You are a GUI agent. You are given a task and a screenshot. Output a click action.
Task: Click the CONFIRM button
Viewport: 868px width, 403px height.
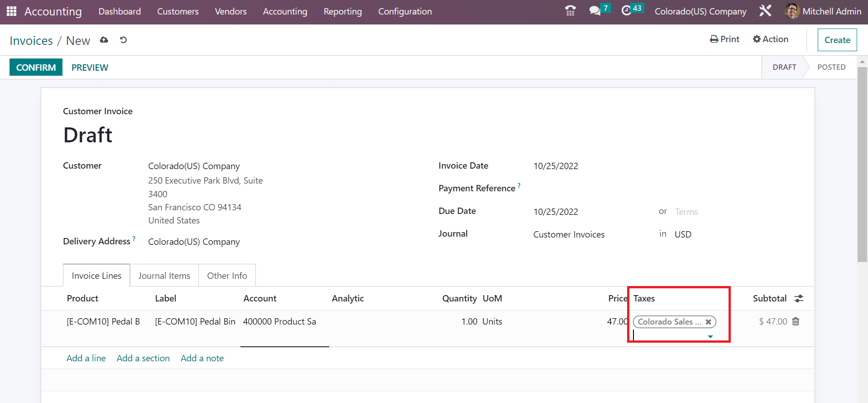coord(36,68)
